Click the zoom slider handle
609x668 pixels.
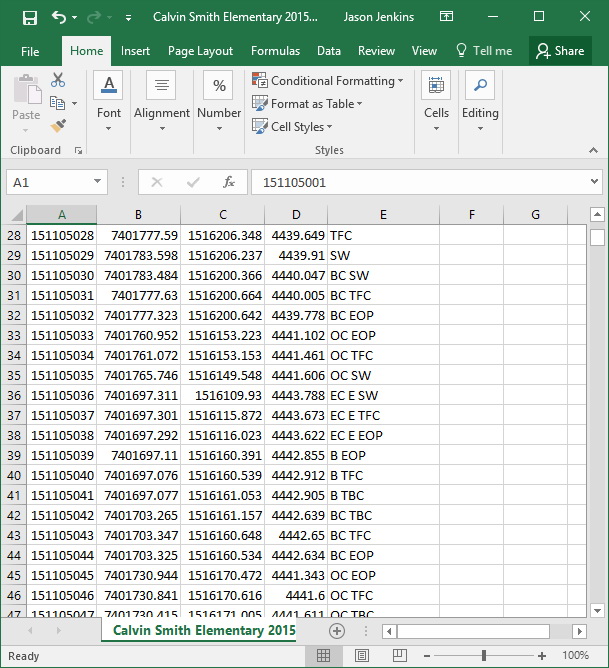(x=484, y=656)
